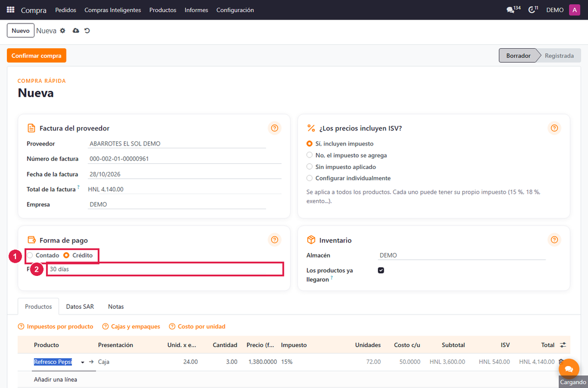588x388 pixels.
Task: Select Sin impuesto aplicado option
Action: [x=310, y=167]
